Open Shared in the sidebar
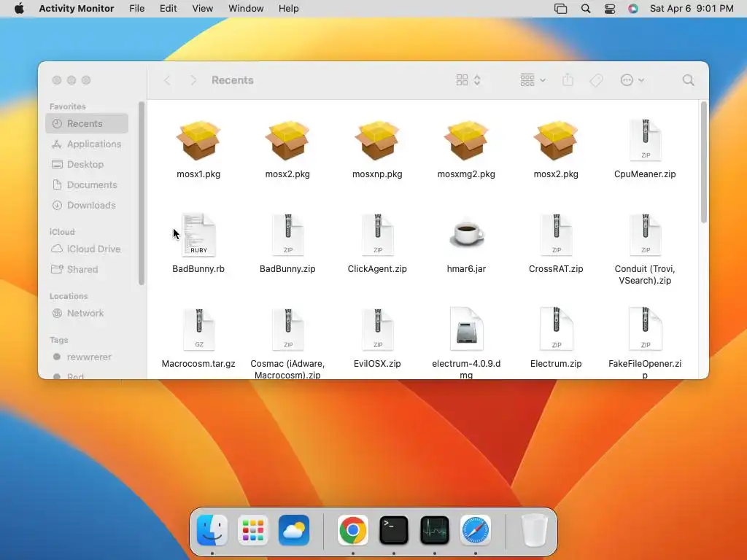This screenshot has height=560, width=747. coord(87,269)
